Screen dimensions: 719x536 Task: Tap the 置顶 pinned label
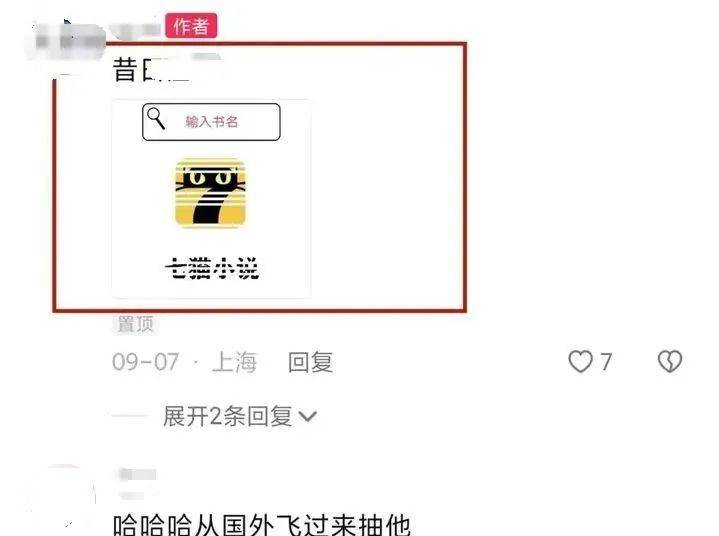pyautogui.click(x=135, y=324)
